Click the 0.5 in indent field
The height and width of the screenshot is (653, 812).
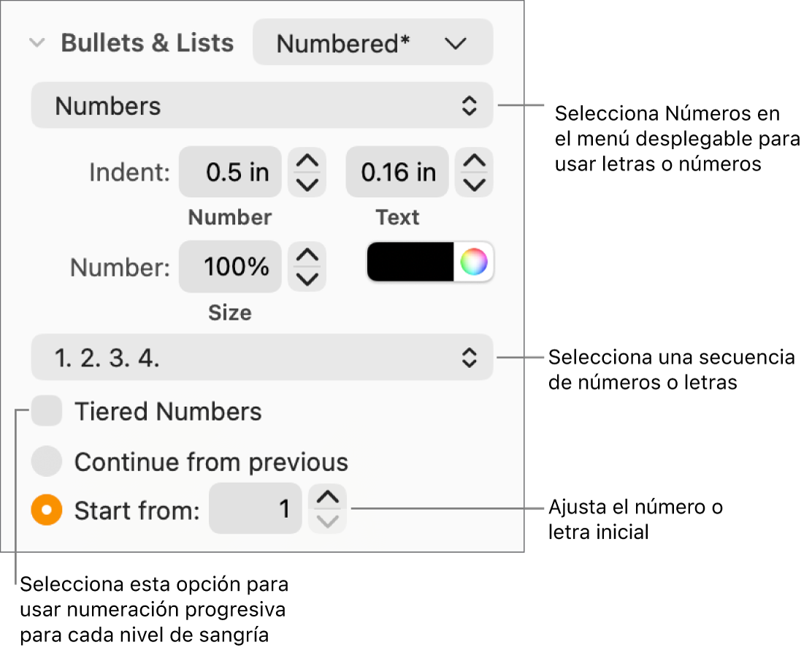pos(229,172)
